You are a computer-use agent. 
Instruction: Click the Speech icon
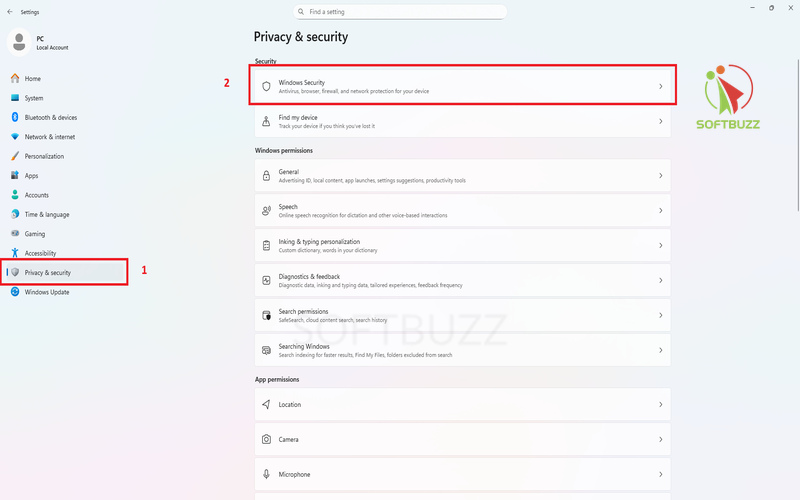(x=266, y=210)
